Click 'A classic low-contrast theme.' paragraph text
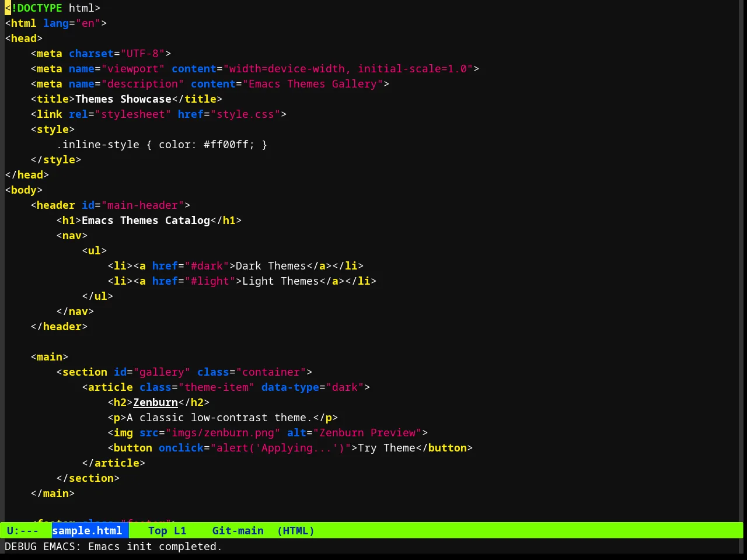Screen dimensions: 747x560 (219, 418)
